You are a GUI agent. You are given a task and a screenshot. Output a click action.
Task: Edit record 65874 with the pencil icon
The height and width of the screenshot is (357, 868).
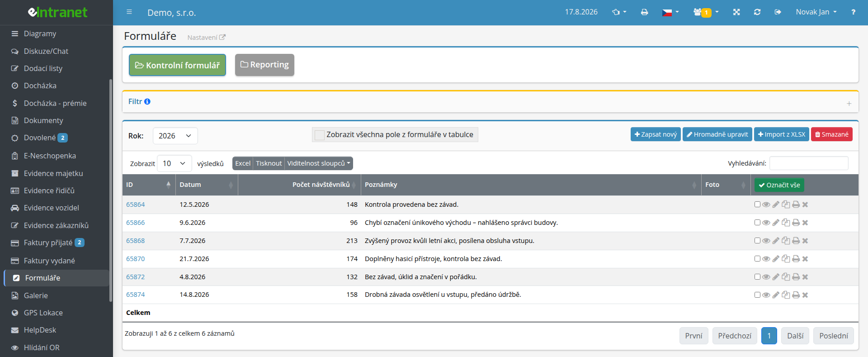(776, 295)
